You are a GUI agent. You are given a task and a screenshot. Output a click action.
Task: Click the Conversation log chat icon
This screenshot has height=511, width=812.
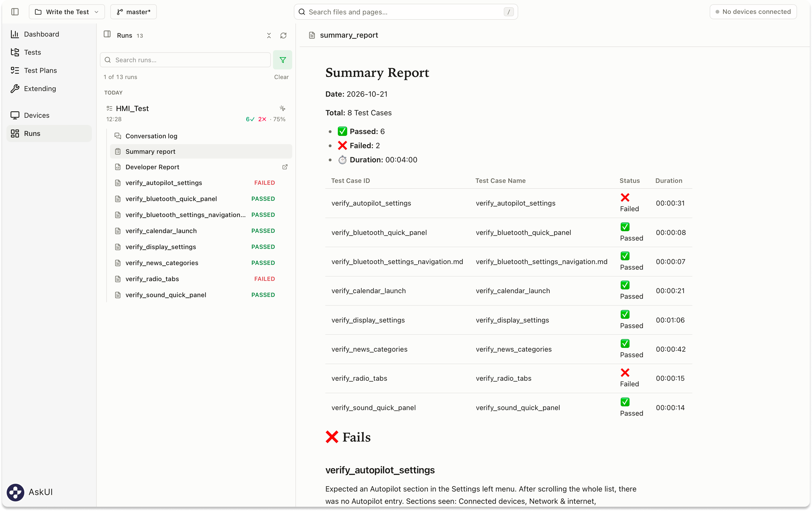click(118, 136)
